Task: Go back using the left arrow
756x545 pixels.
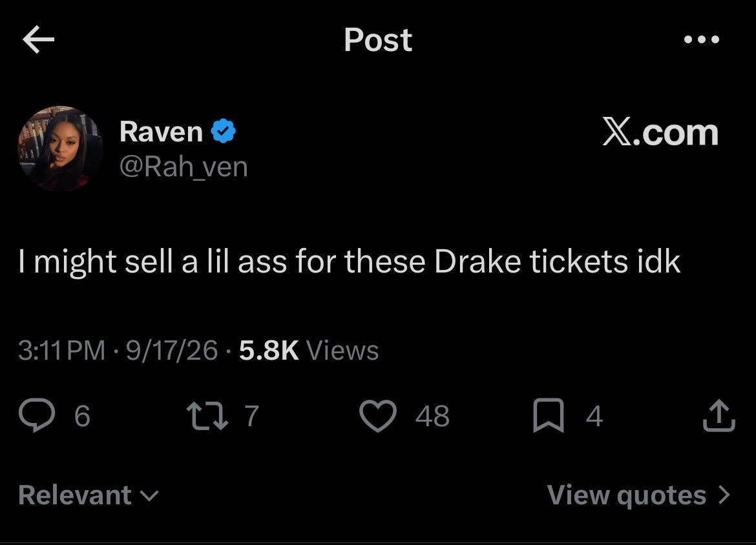Action: [x=39, y=39]
